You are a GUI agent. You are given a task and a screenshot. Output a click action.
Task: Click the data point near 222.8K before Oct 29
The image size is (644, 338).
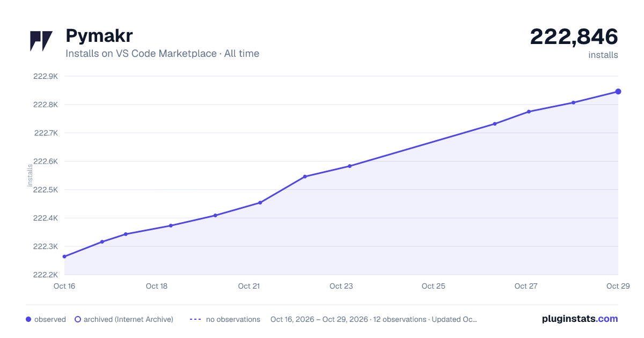[x=574, y=102]
